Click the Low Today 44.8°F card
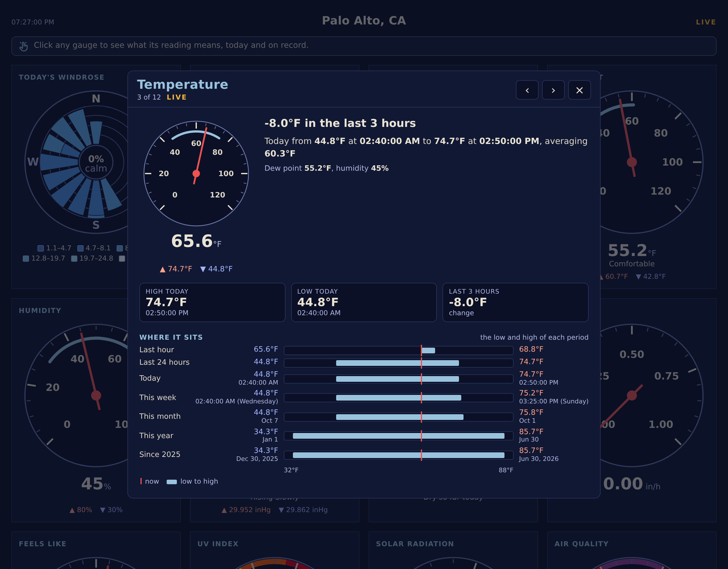 (x=364, y=302)
